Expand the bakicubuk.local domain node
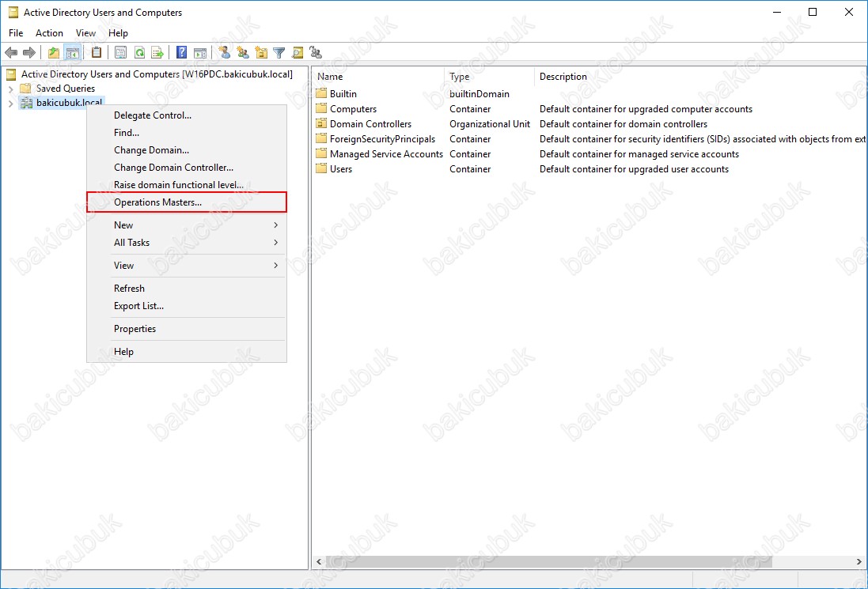The width and height of the screenshot is (868, 589). click(10, 104)
